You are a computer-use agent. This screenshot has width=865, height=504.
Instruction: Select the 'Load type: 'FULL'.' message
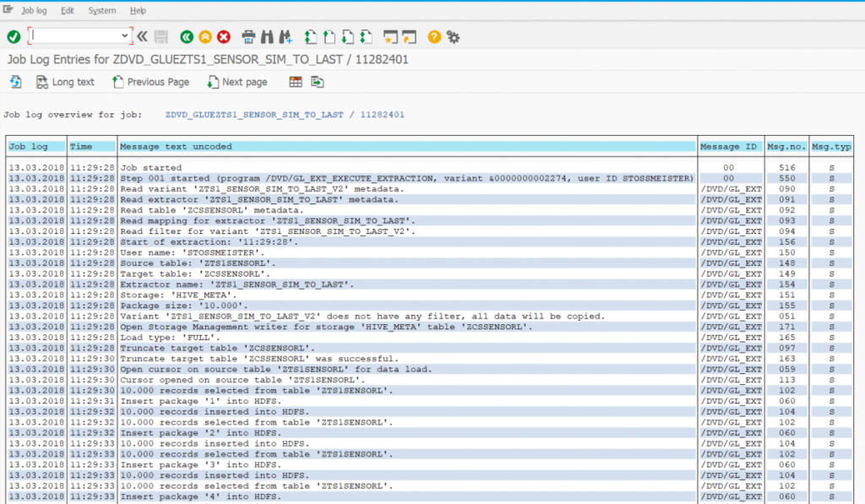coord(171,338)
